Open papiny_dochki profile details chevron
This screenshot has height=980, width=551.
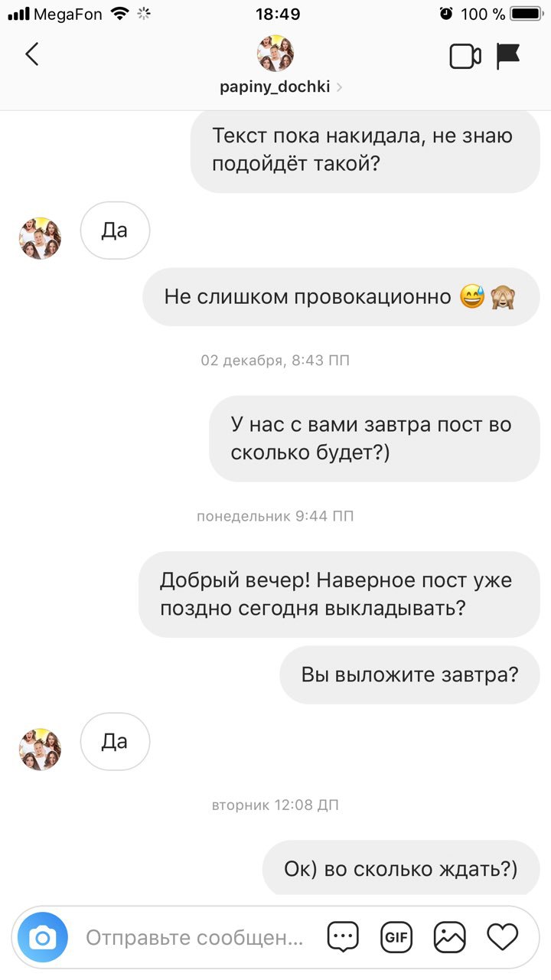pos(339,87)
